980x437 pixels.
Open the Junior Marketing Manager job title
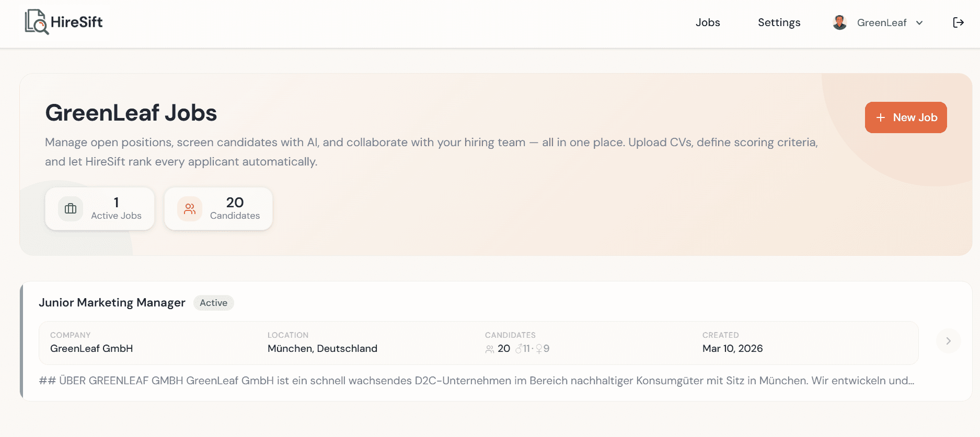(112, 303)
